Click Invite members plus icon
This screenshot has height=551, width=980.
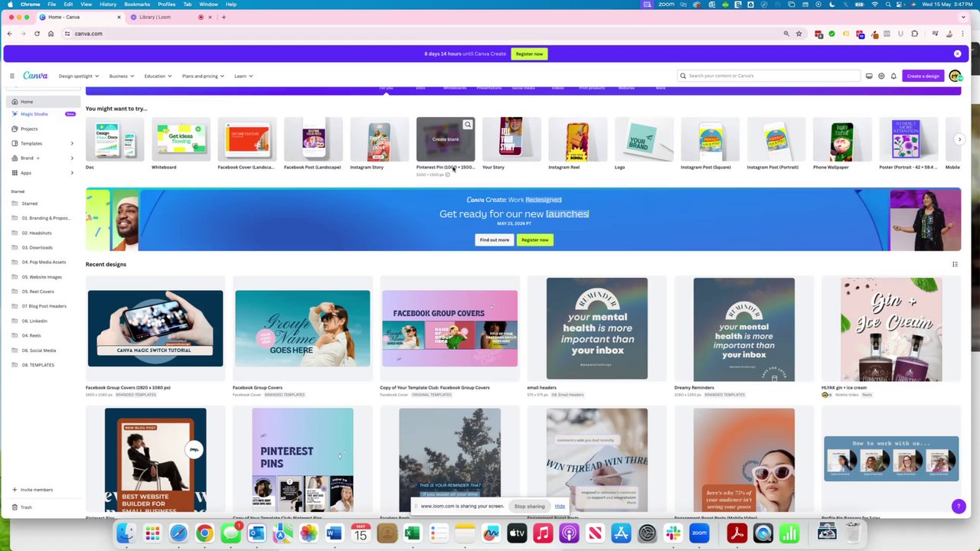coord(15,490)
